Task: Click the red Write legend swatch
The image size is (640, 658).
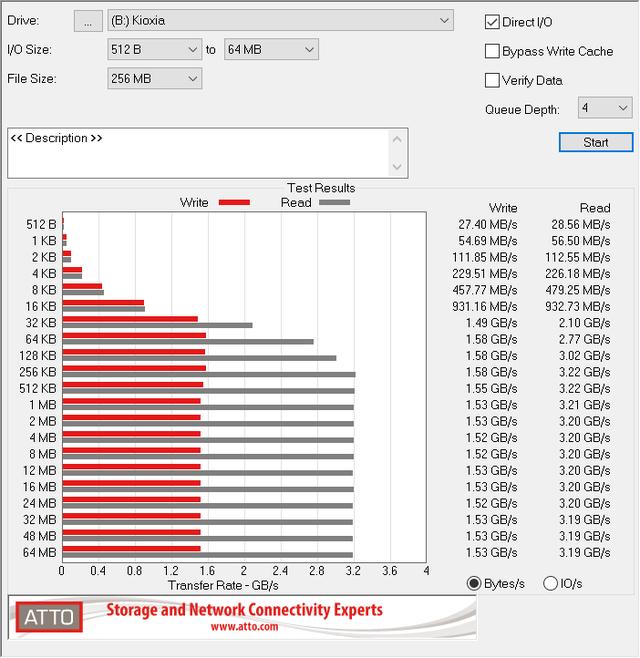Action: pos(234,203)
